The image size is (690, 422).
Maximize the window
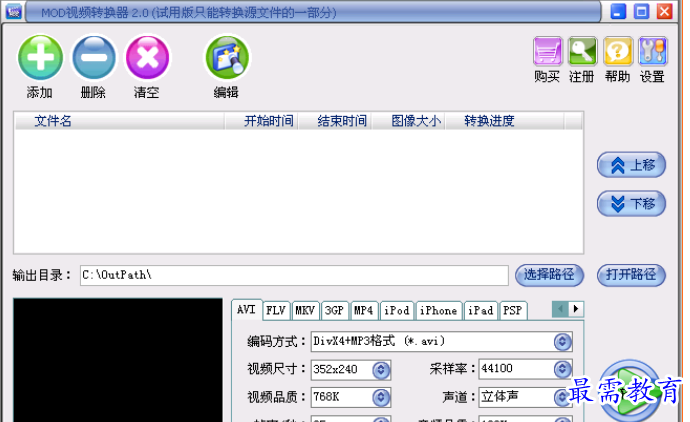[641, 11]
